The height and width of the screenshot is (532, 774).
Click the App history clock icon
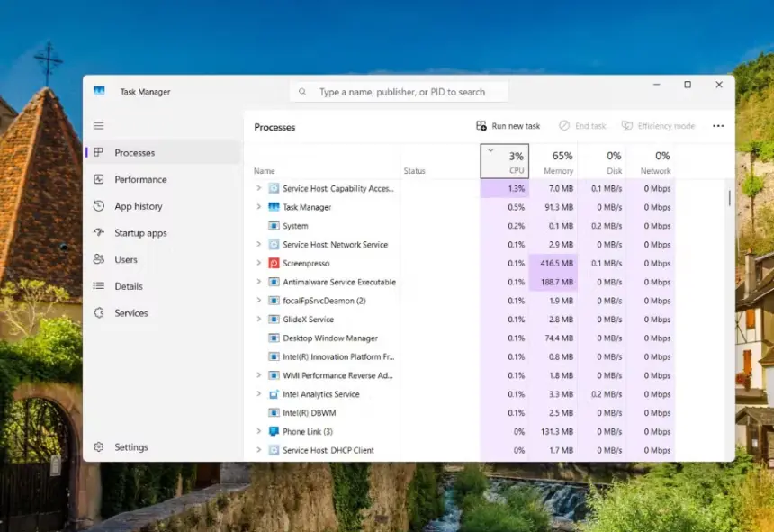tap(99, 206)
